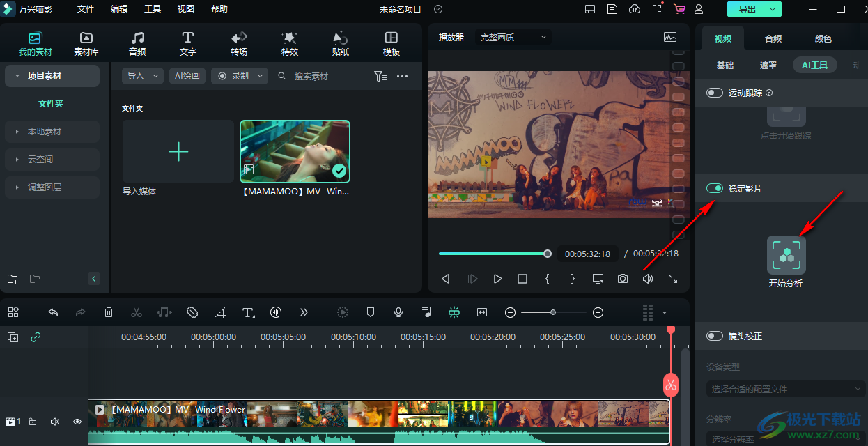Click the record voiceover microphone icon
Screen dimensions: 868x446
click(398, 312)
